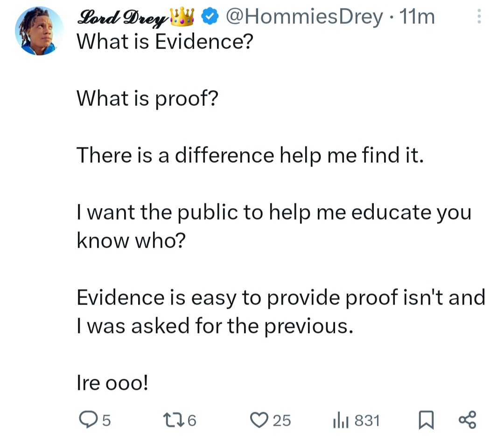The image size is (504, 443).
Task: Click the reply speech bubble icon
Action: tap(85, 421)
